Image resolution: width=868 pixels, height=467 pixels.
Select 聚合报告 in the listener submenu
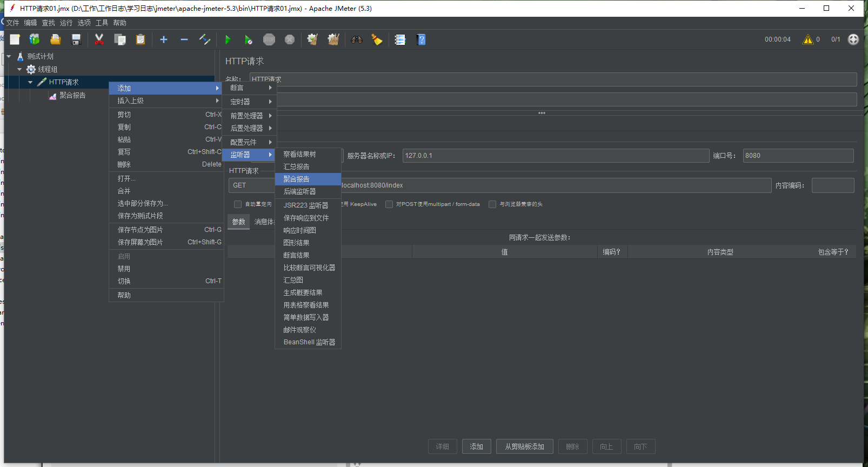(308, 179)
